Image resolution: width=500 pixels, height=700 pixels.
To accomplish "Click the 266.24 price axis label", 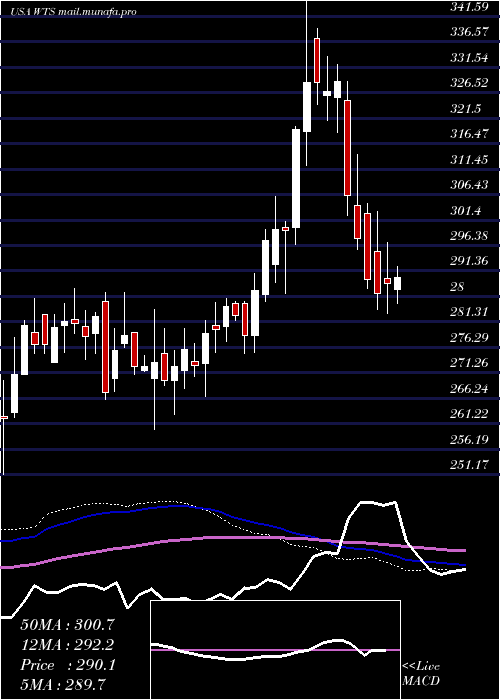I will tap(467, 388).
